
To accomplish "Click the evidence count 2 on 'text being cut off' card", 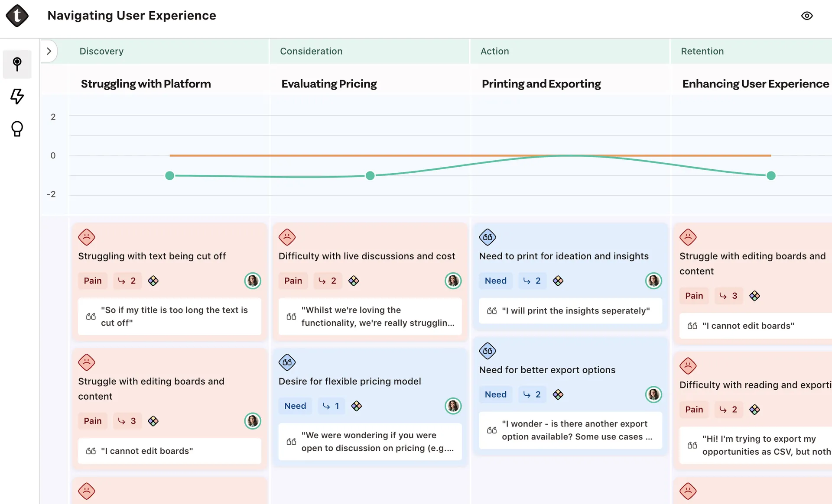I will pos(127,281).
